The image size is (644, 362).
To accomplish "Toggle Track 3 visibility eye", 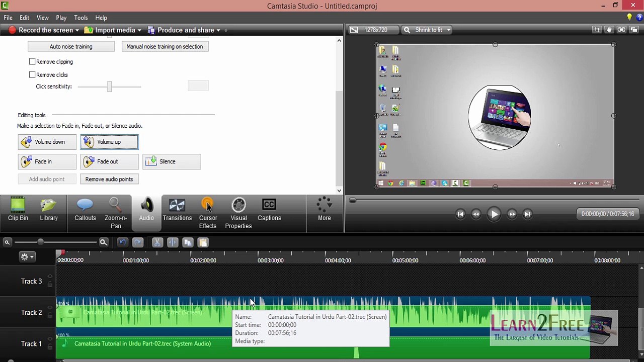I will (x=50, y=277).
